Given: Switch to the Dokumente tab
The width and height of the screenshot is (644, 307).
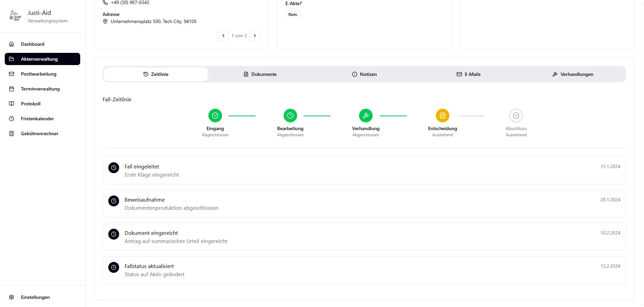Looking at the screenshot, I should tap(260, 74).
